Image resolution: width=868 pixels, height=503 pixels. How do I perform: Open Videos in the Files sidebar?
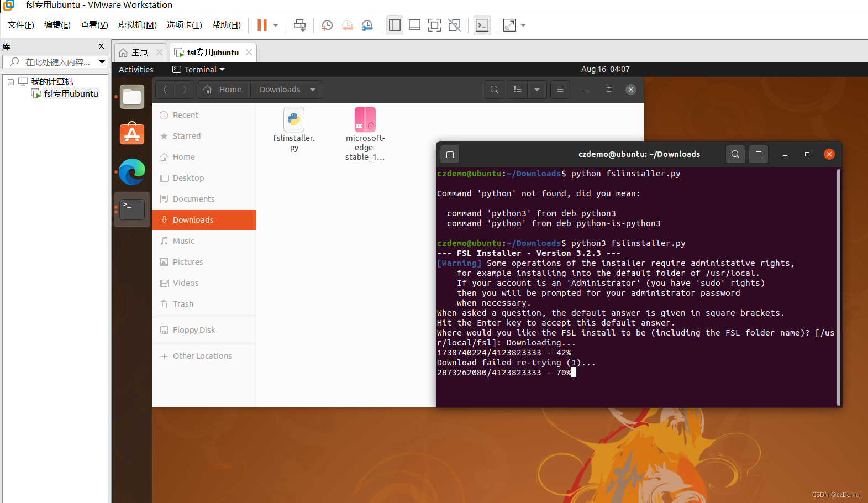204,283
